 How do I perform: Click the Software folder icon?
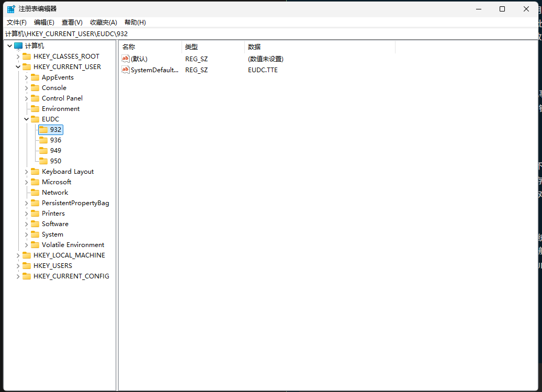tap(35, 224)
